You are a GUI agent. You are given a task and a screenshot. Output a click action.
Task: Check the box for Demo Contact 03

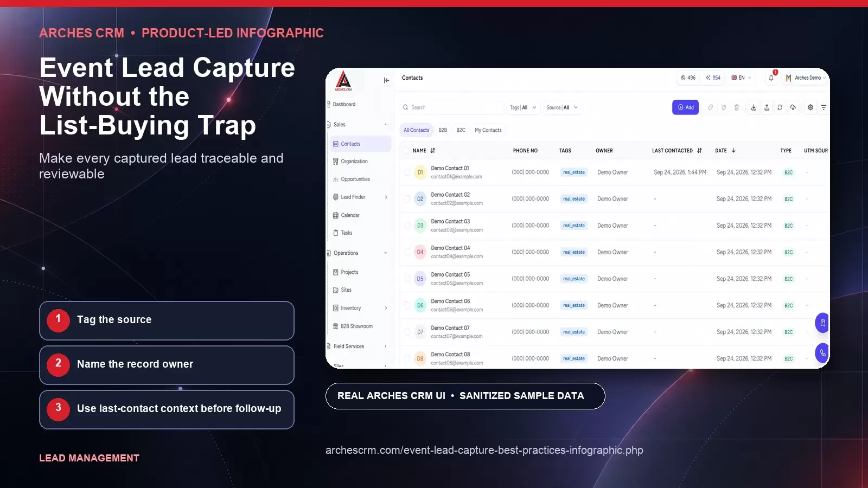point(407,226)
